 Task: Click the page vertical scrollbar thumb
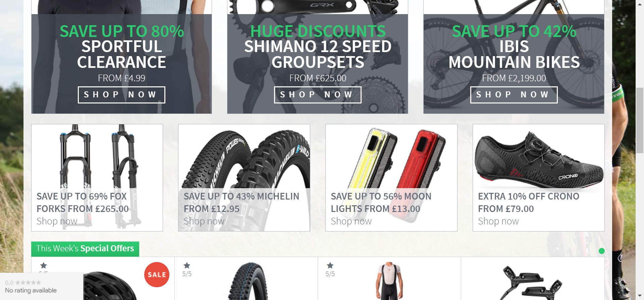click(640, 120)
